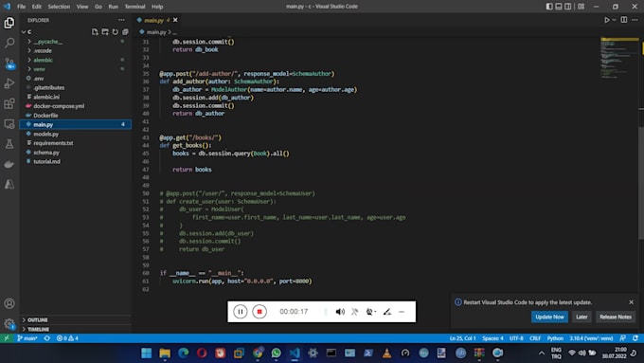This screenshot has width=644, height=363.
Task: Click New Folder icon in explorer header
Action: click(x=105, y=31)
